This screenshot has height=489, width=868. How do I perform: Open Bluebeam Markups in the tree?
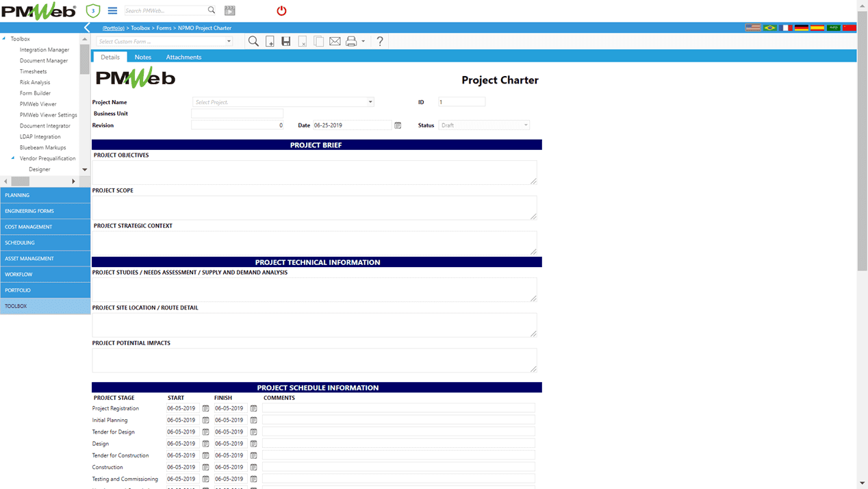[43, 147]
